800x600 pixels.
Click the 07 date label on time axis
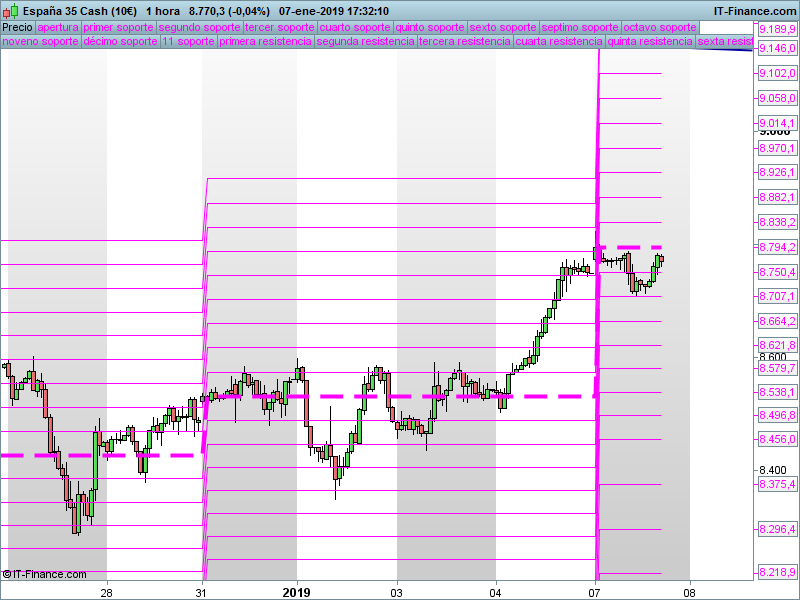coord(595,593)
